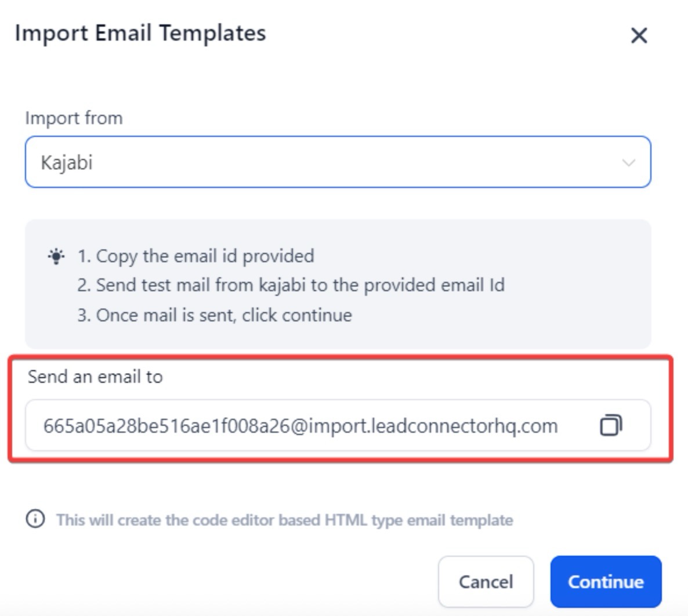Click the "665a05a28be516ae1f008a26" ID portion
Image resolution: width=688 pixels, height=616 pixels.
(166, 426)
